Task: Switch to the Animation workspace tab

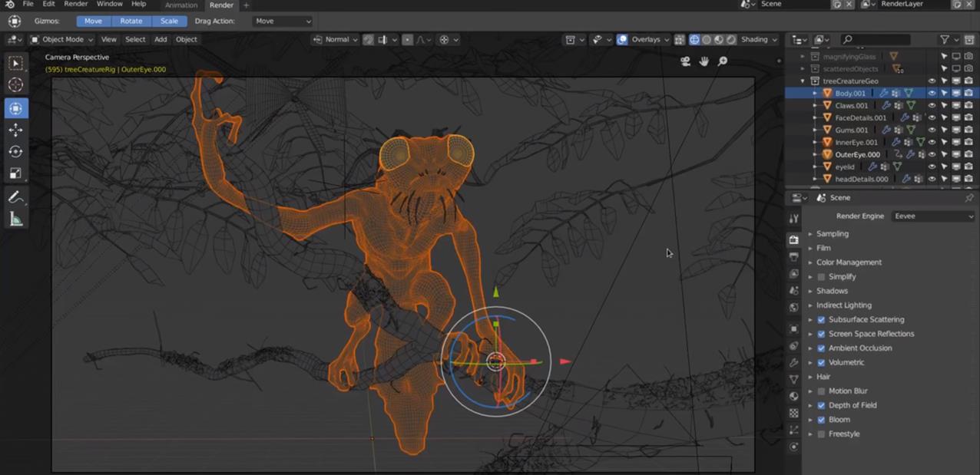Action: [x=180, y=5]
